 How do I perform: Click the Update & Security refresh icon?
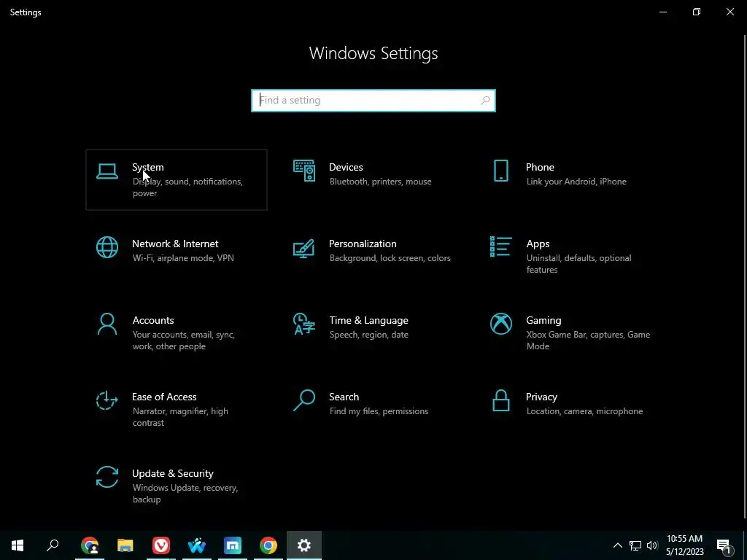(x=107, y=477)
